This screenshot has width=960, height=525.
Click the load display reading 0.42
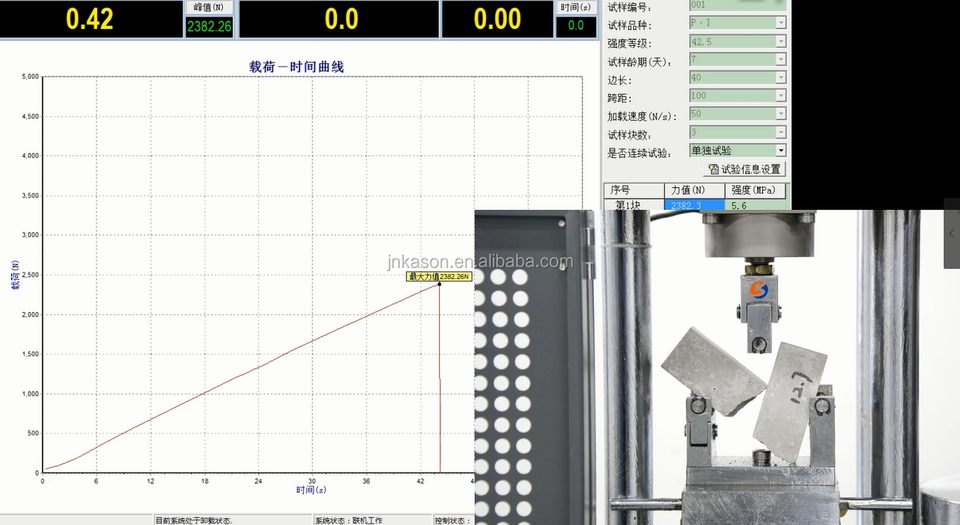click(x=90, y=20)
